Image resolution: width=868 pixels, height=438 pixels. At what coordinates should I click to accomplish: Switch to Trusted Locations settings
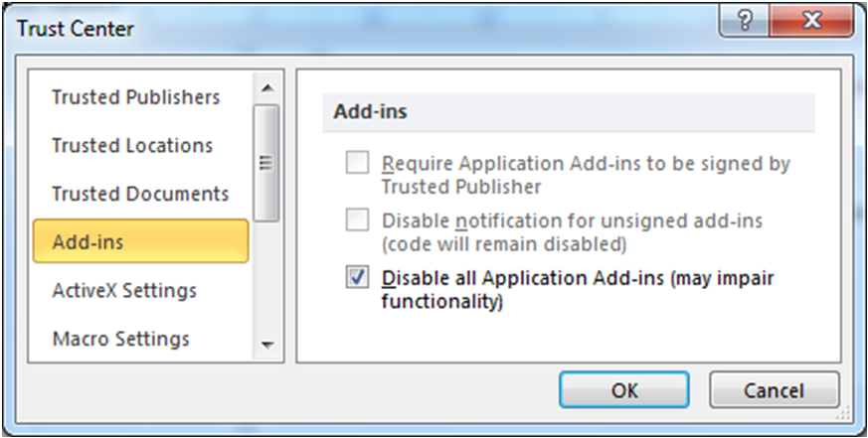pos(132,145)
